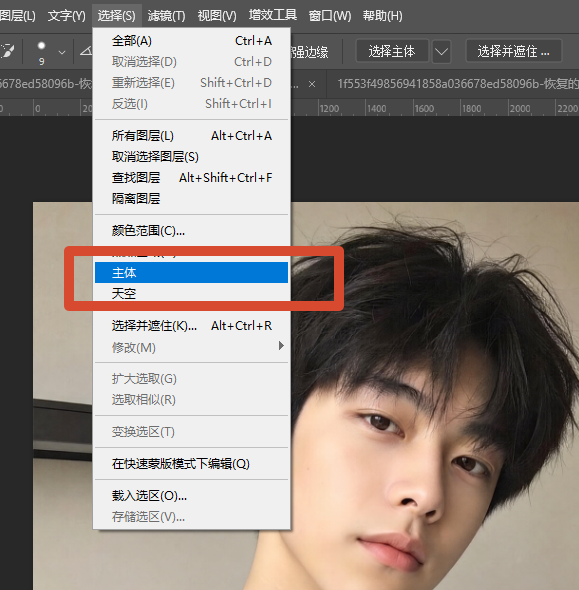
Task: Click the horizontal ruler at 1600
Action: pos(424,108)
